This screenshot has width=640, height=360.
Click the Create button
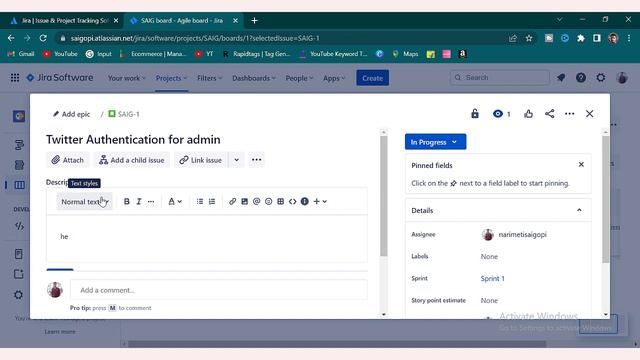click(x=372, y=78)
